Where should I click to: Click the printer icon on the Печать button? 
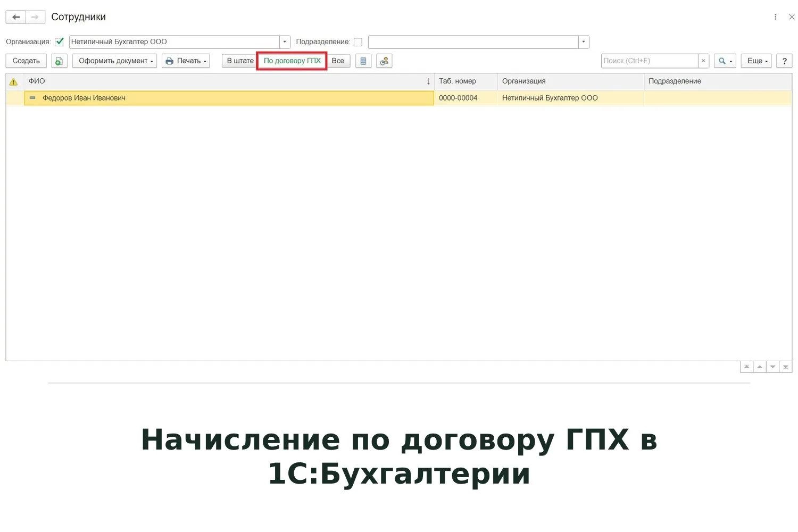click(170, 61)
